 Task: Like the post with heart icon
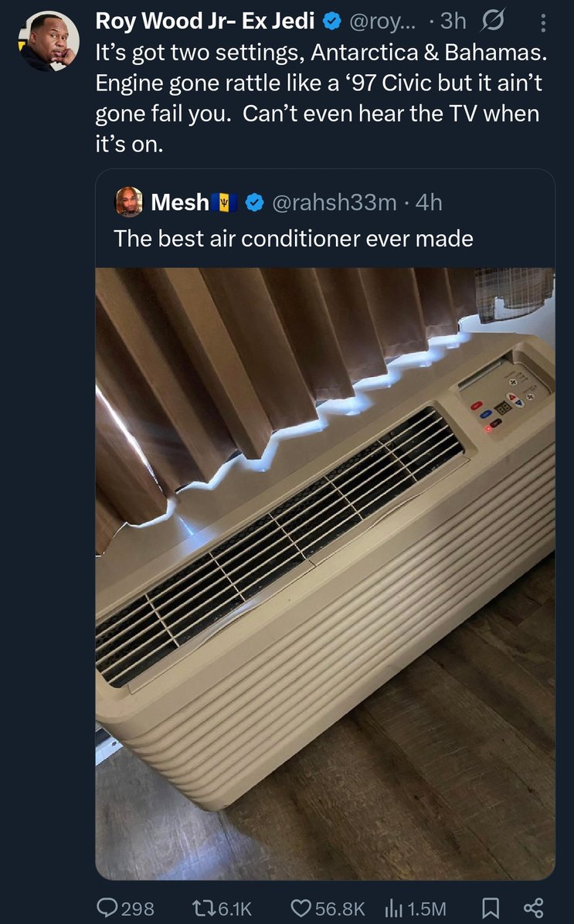[301, 908]
